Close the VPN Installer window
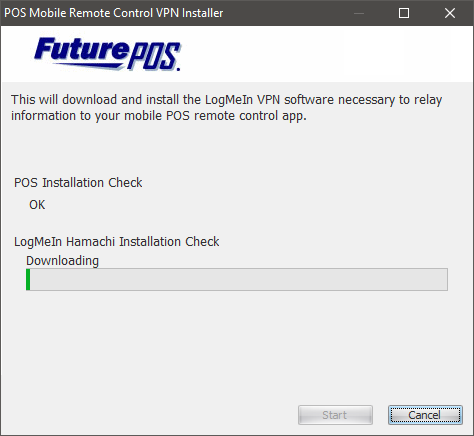 pyautogui.click(x=450, y=13)
